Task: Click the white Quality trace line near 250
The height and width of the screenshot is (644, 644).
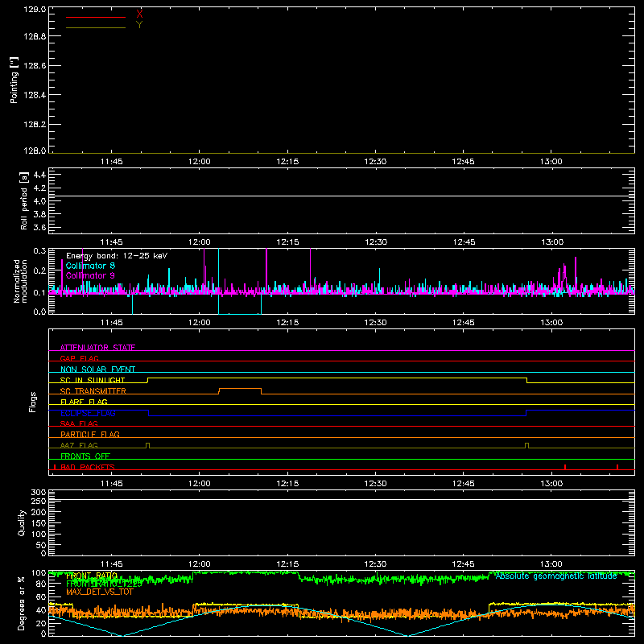Action: point(341,499)
